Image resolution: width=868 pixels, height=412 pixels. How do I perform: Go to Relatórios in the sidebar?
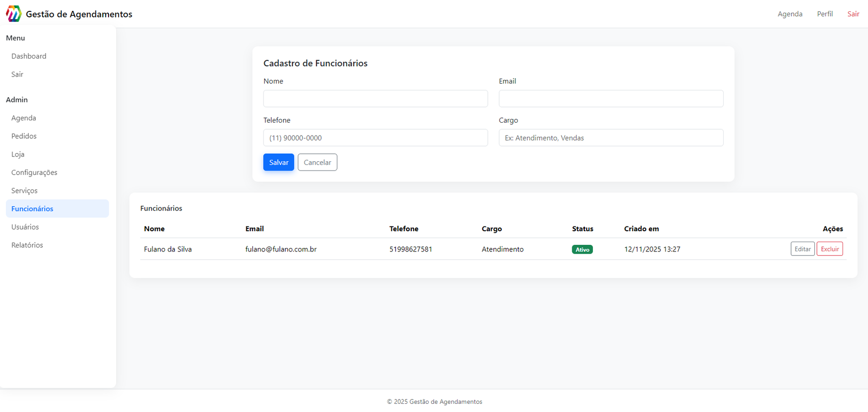pos(27,245)
